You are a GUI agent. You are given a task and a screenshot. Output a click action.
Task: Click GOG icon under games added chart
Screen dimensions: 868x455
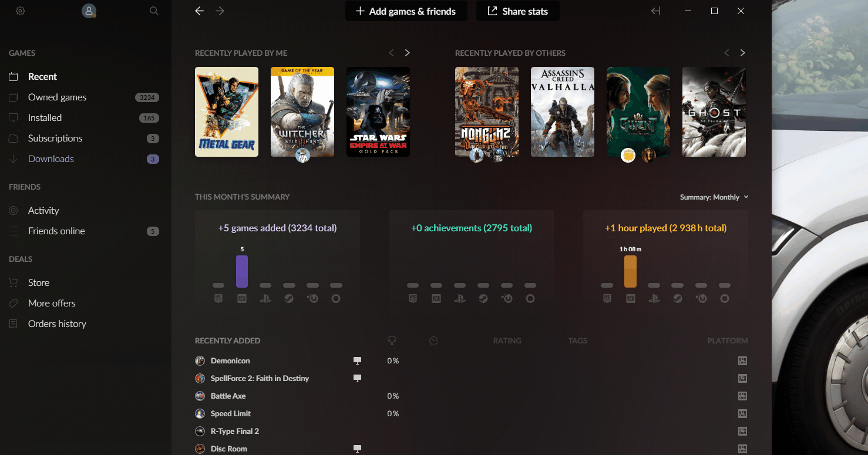coord(242,298)
